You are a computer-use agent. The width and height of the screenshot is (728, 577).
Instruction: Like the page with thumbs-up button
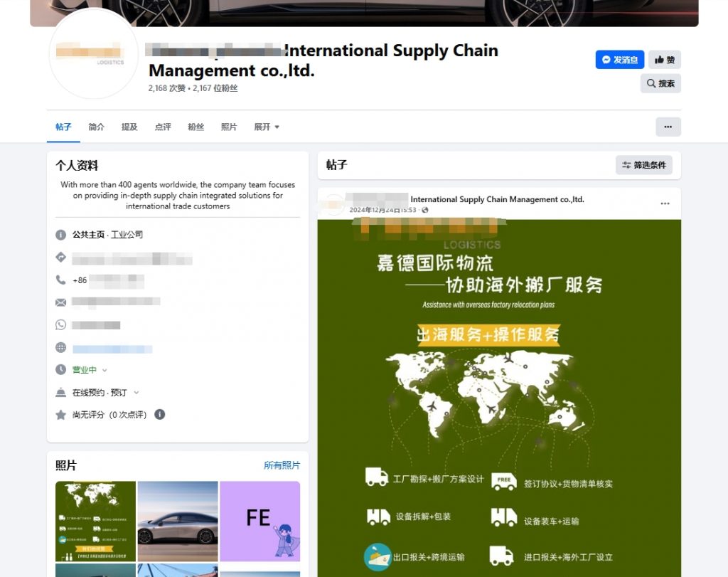(x=664, y=60)
